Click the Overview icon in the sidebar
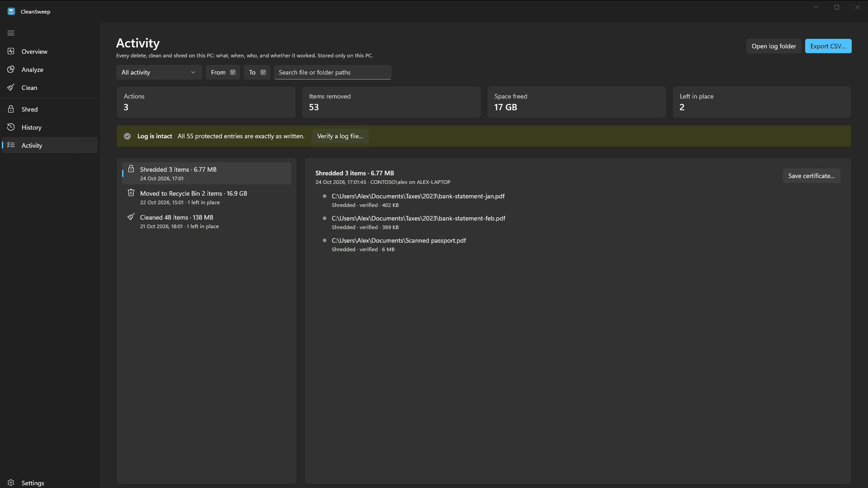 coord(11,51)
